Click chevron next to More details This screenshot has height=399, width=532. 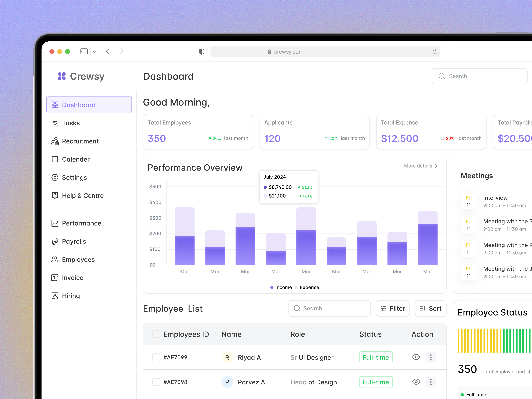pos(436,166)
